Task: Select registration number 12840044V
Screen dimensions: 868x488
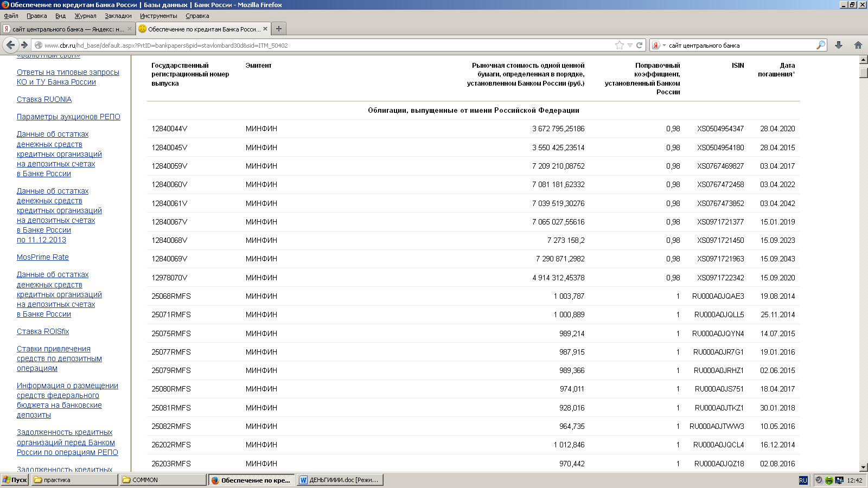Action: 169,129
